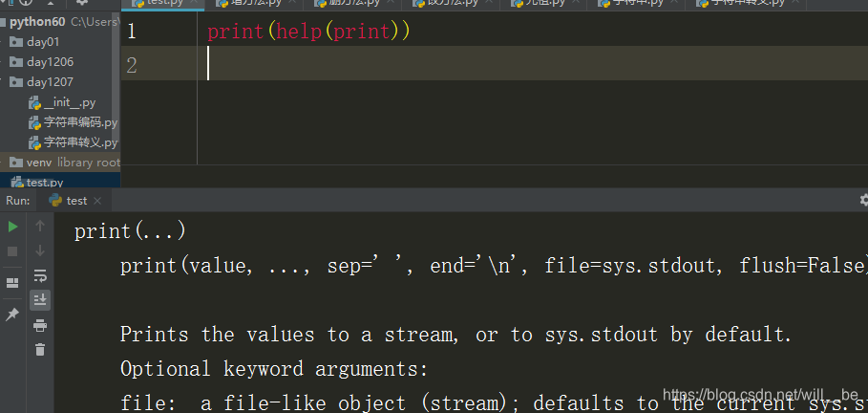The width and height of the screenshot is (868, 413).
Task: Toggle soft-wrap in the Run console
Action: click(x=40, y=275)
